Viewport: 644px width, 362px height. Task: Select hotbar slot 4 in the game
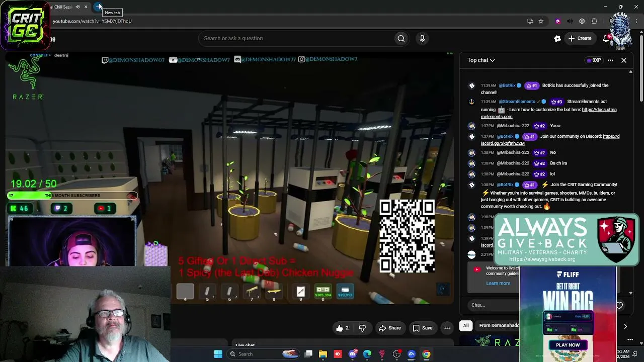[185, 292]
